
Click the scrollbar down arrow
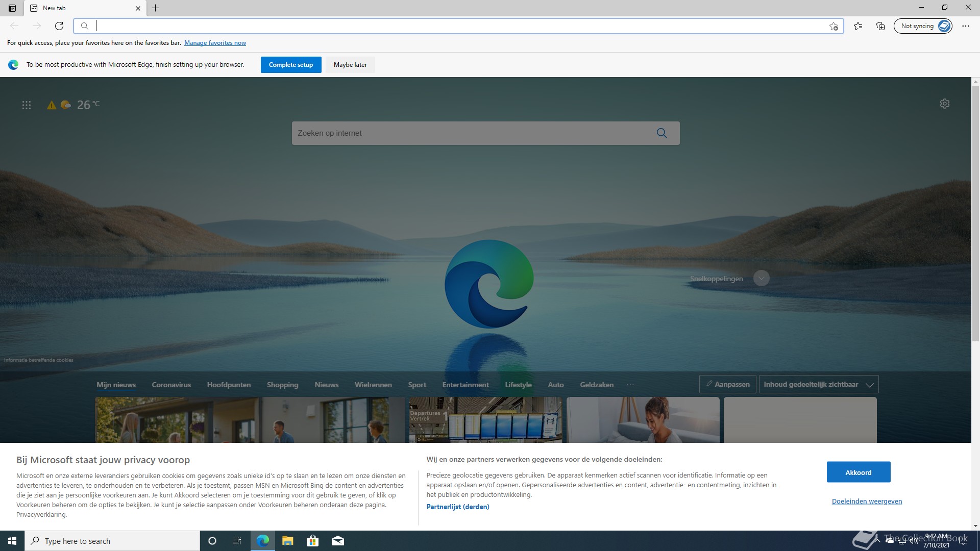(x=975, y=526)
